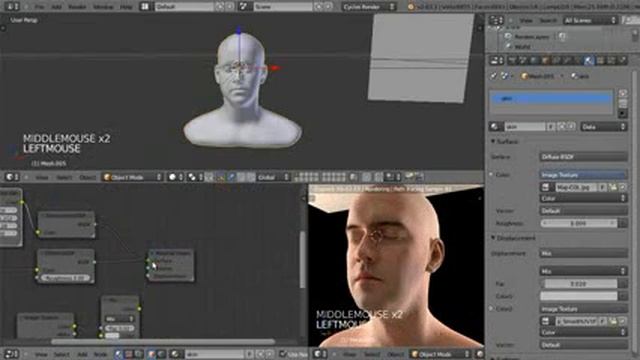The image size is (640, 360).
Task: Browse material datablock icon left of skin field
Action: (x=496, y=127)
